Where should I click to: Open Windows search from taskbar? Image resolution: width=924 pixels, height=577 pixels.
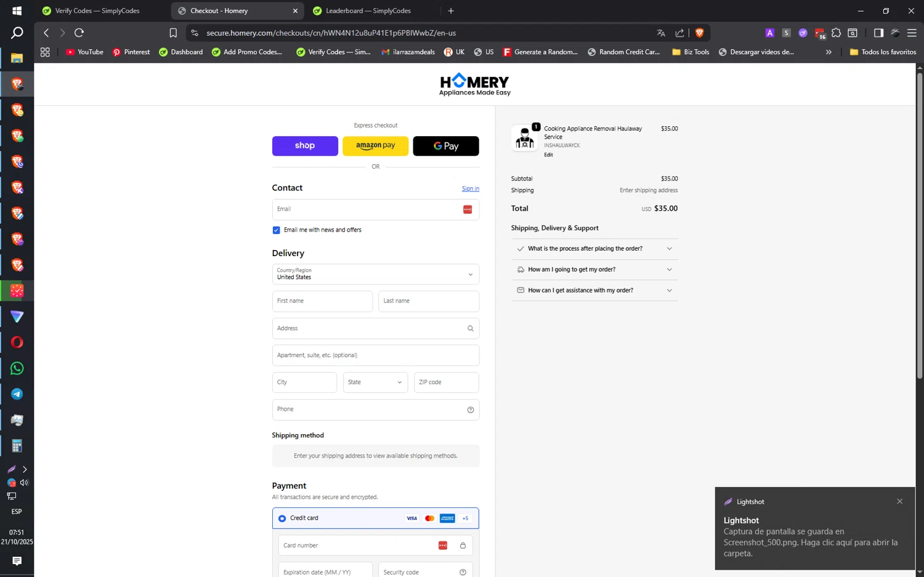[x=17, y=33]
